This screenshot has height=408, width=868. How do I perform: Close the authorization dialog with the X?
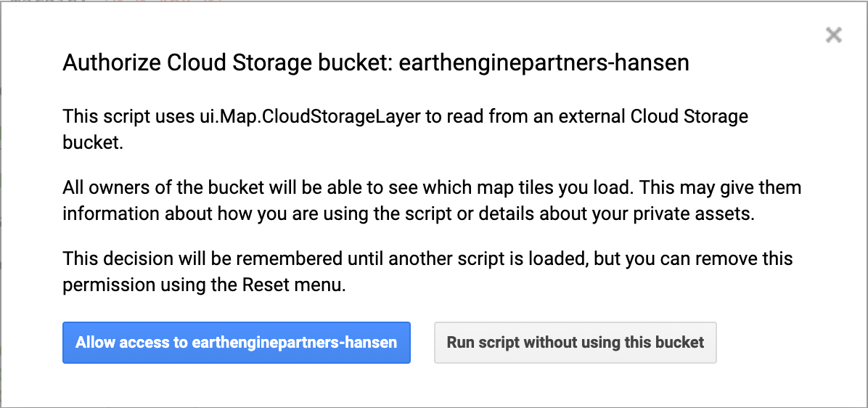(834, 35)
